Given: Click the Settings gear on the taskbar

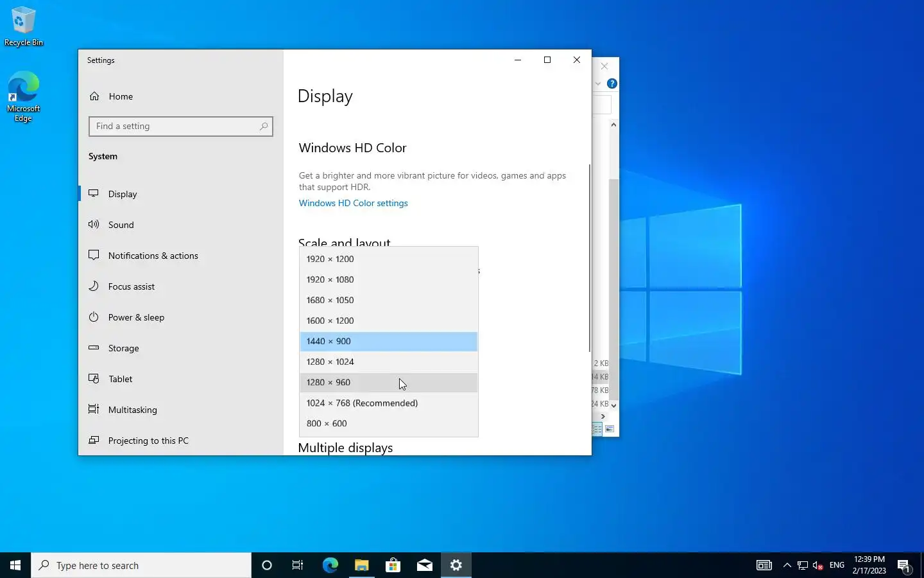Looking at the screenshot, I should pyautogui.click(x=456, y=565).
